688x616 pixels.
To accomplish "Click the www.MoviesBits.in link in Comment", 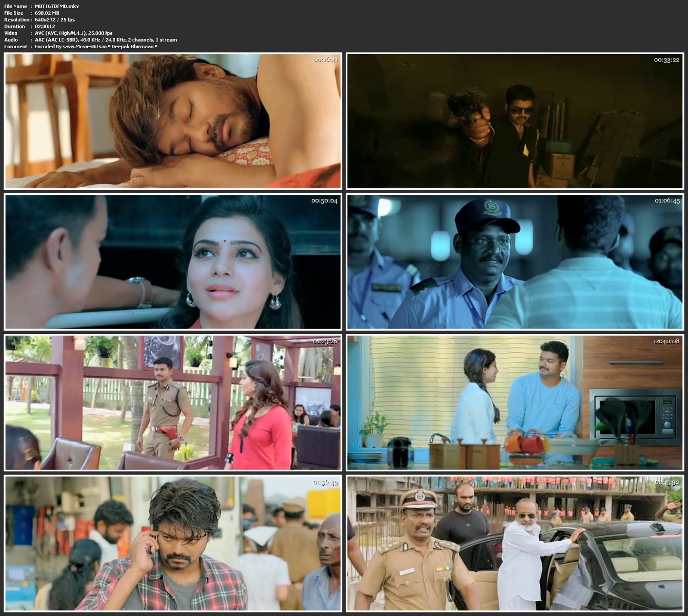I will tap(85, 46).
